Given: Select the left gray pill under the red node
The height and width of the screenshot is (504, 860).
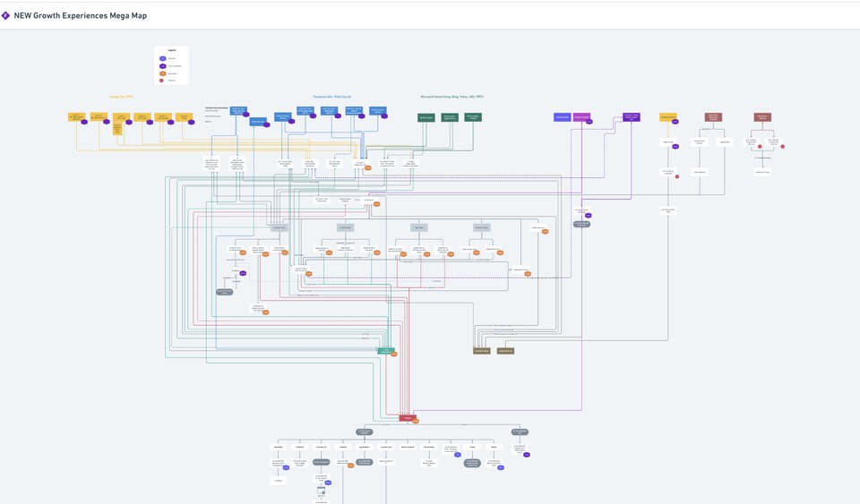Looking at the screenshot, I should coord(365,431).
